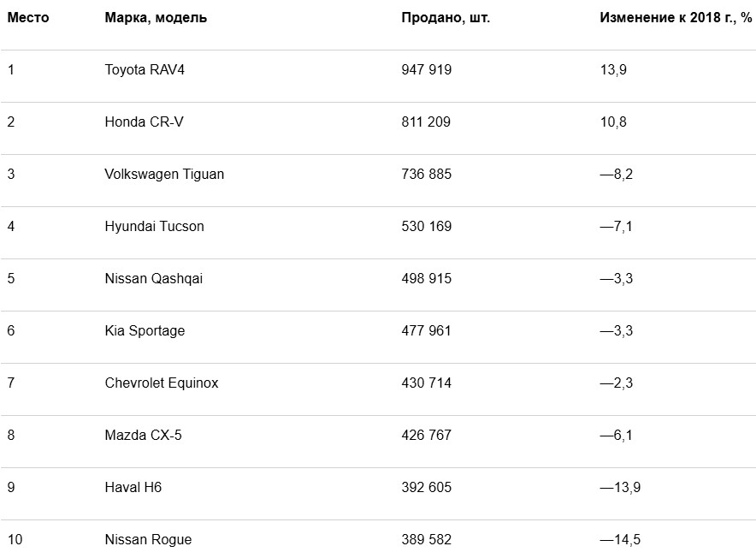Screen dimensions: 756x552
Task: Select the Haval H6 cell
Action: click(133, 487)
